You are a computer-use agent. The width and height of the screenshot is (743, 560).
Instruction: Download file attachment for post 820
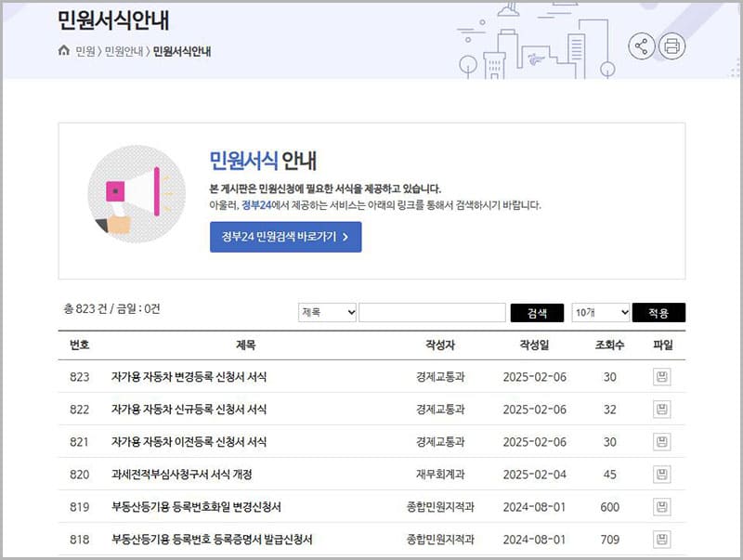pos(661,475)
